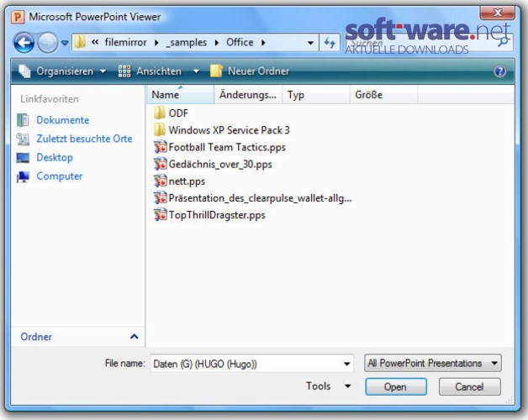Sort by the Größe column header
Viewport: 528px width, 420px height.
pyautogui.click(x=384, y=95)
